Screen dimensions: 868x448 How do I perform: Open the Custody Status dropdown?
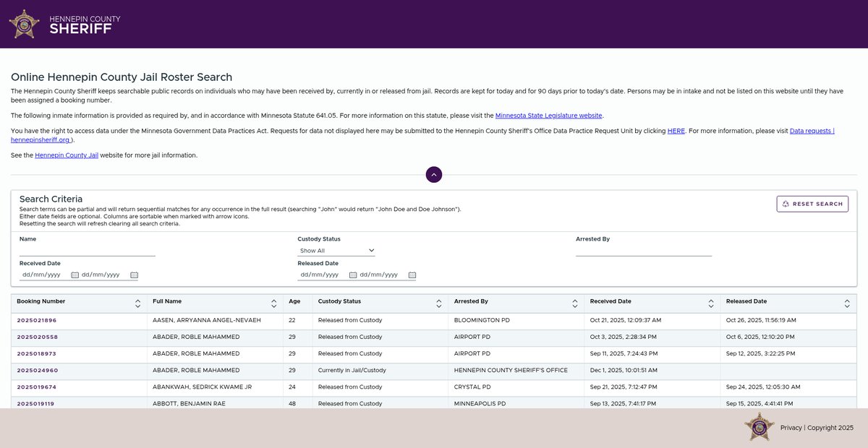coord(336,251)
